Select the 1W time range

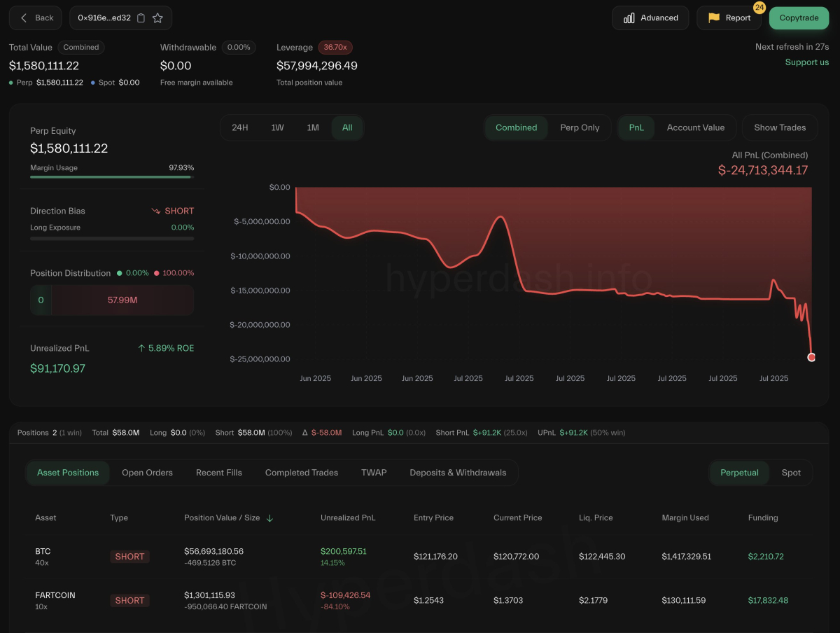[x=277, y=127]
